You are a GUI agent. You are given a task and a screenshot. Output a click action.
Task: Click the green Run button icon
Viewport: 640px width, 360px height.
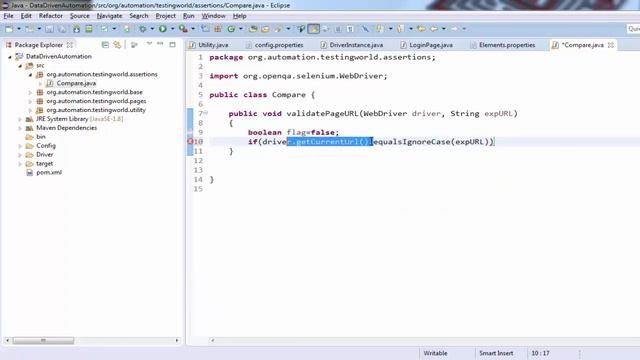[x=162, y=29]
